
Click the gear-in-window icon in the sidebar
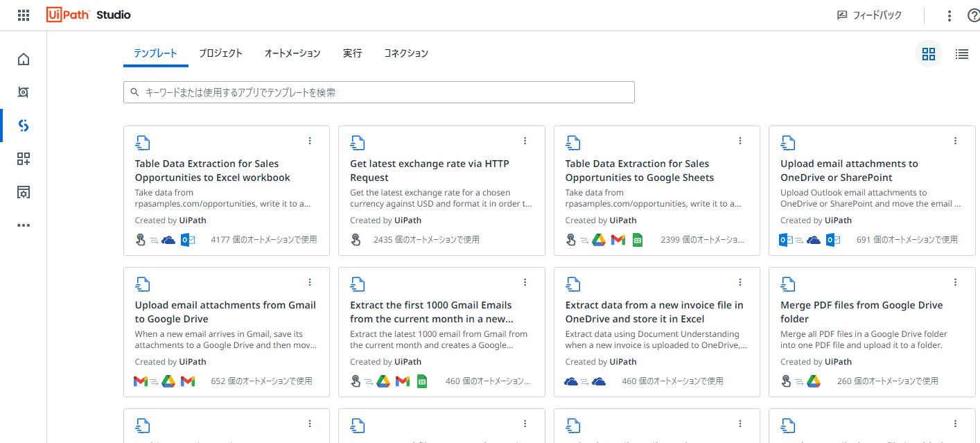point(23,192)
